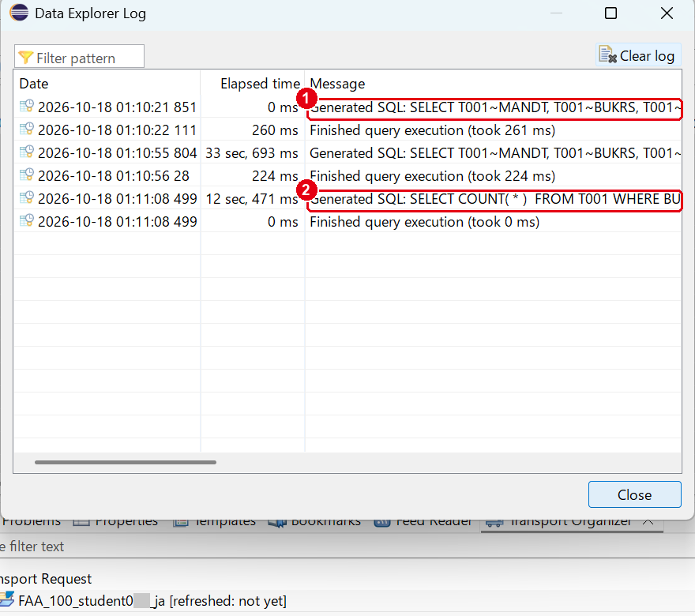Click the elapsed time '224 ms'

276,176
